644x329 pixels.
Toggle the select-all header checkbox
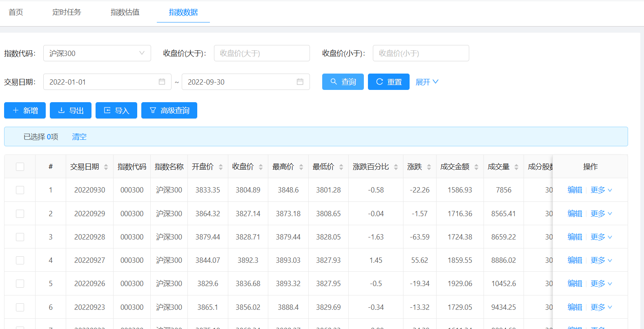click(20, 167)
